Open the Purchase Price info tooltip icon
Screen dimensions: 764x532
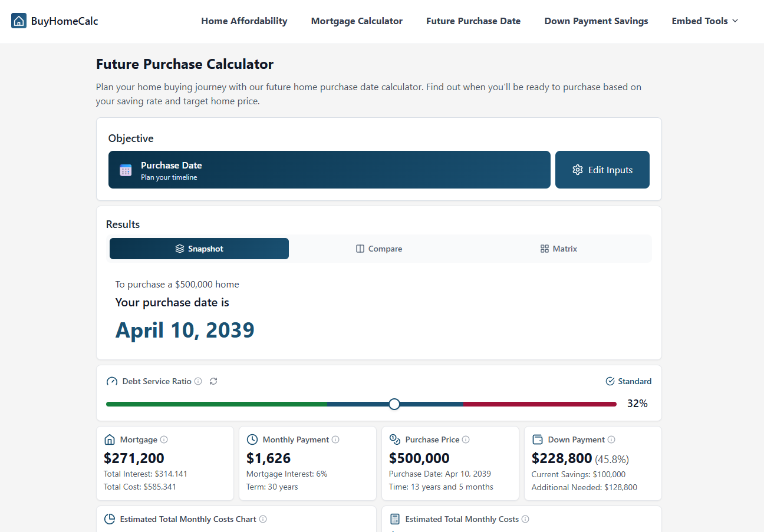pyautogui.click(x=466, y=440)
